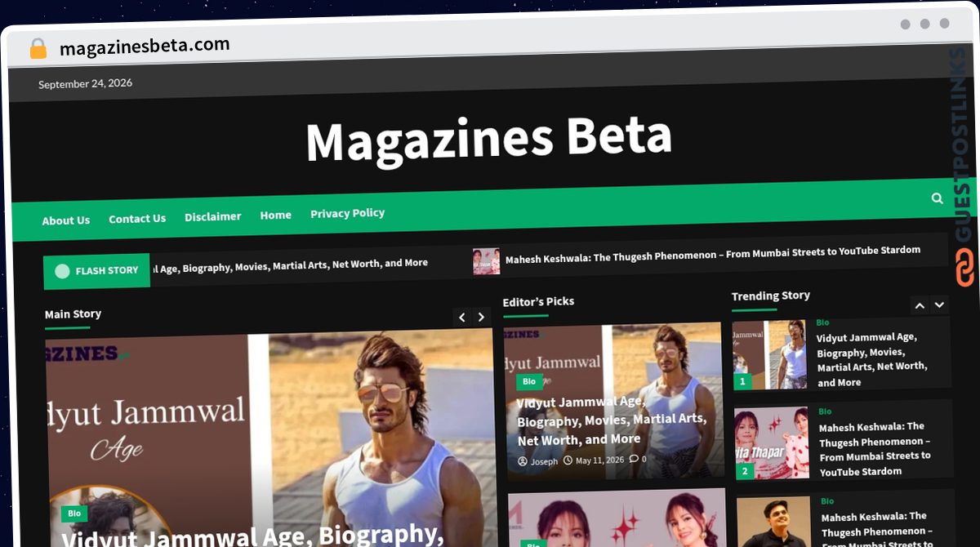The width and height of the screenshot is (980, 547).
Task: Open third trending story thumbnail
Action: point(773,522)
